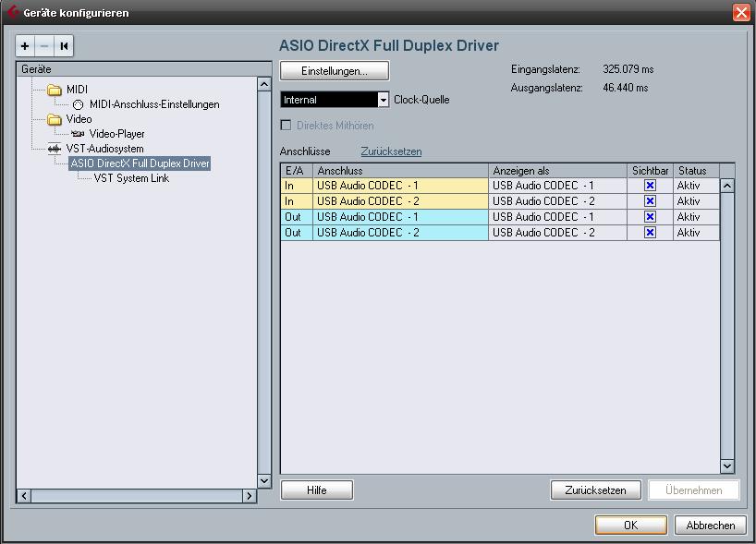This screenshot has width=756, height=544.
Task: Select the MIDI folder icon
Action: 55,90
